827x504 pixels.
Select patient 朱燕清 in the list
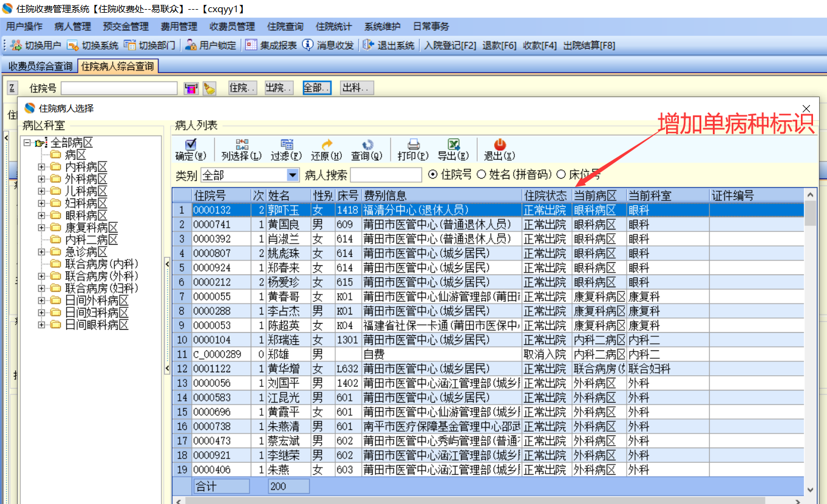tap(488, 426)
